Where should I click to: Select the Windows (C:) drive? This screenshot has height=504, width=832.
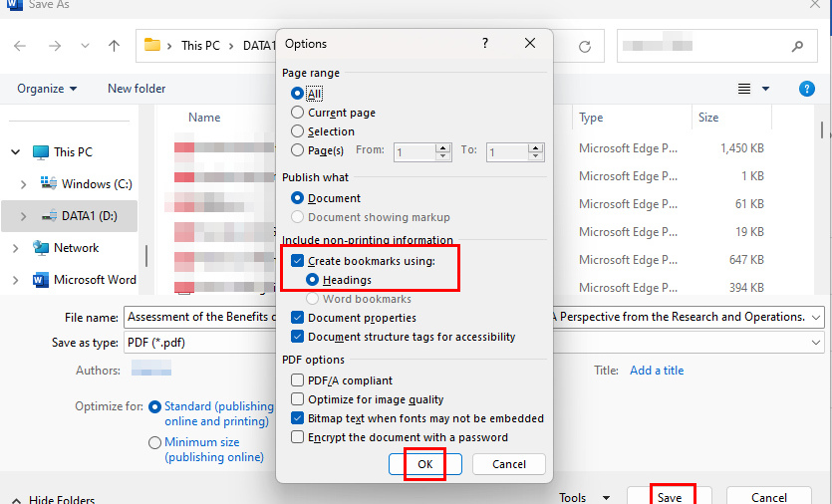coord(97,184)
